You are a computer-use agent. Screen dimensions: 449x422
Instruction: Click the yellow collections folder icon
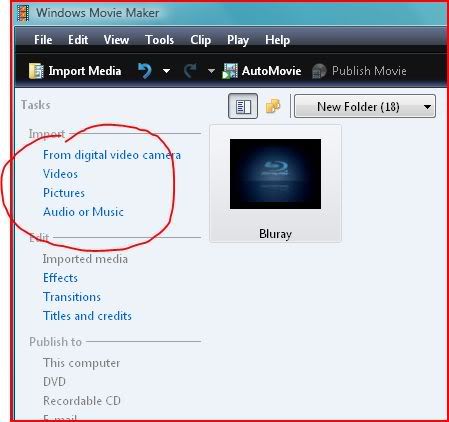click(x=273, y=106)
